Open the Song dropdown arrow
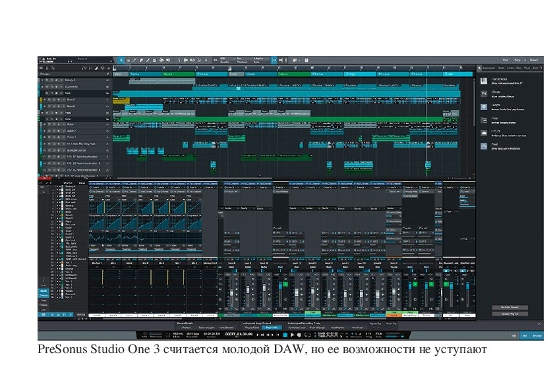Image resolution: width=555 pixels, height=392 pixels. pyautogui.click(x=525, y=60)
